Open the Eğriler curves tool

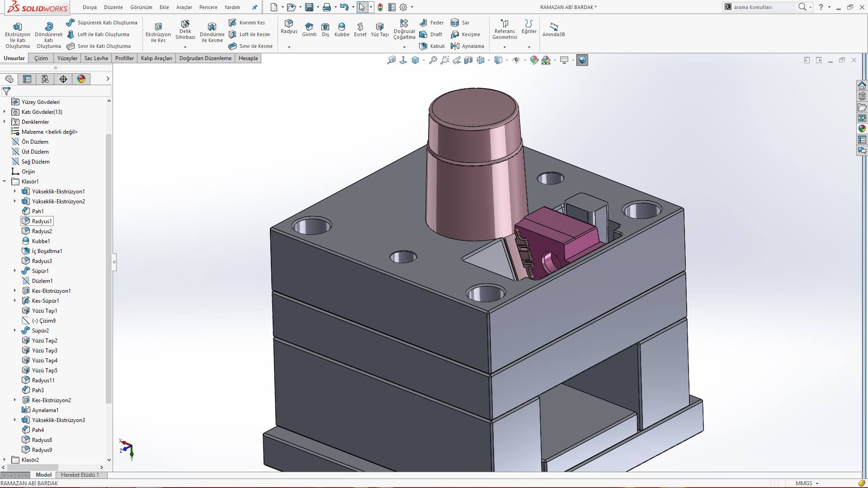[x=529, y=27]
